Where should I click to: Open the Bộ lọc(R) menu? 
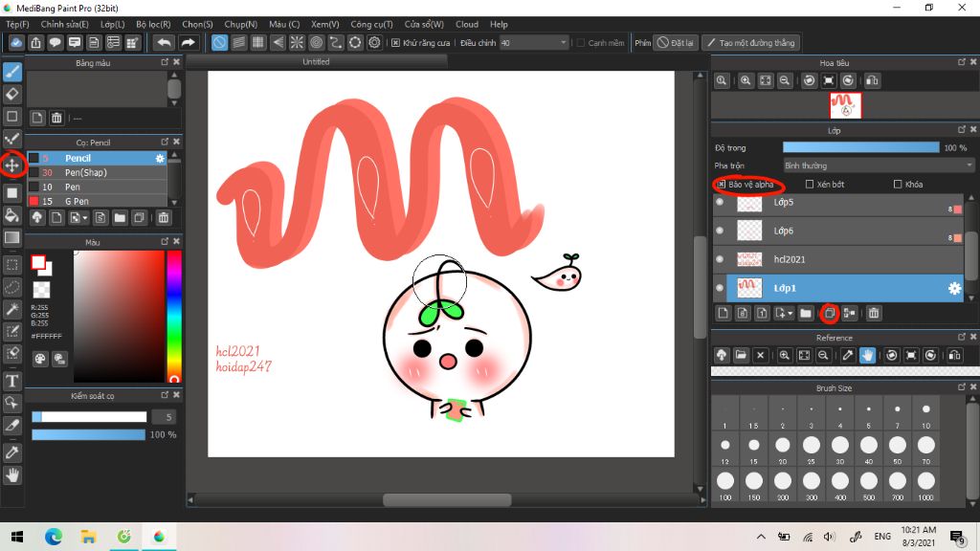(x=153, y=24)
